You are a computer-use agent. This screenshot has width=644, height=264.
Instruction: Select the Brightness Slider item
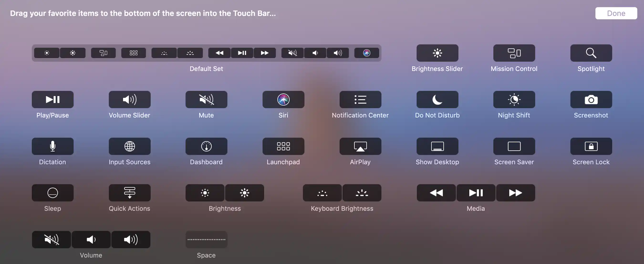coord(437,53)
